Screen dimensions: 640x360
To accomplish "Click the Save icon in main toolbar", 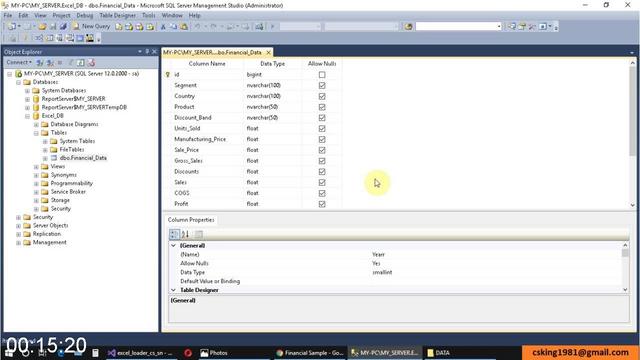I will [x=53, y=27].
